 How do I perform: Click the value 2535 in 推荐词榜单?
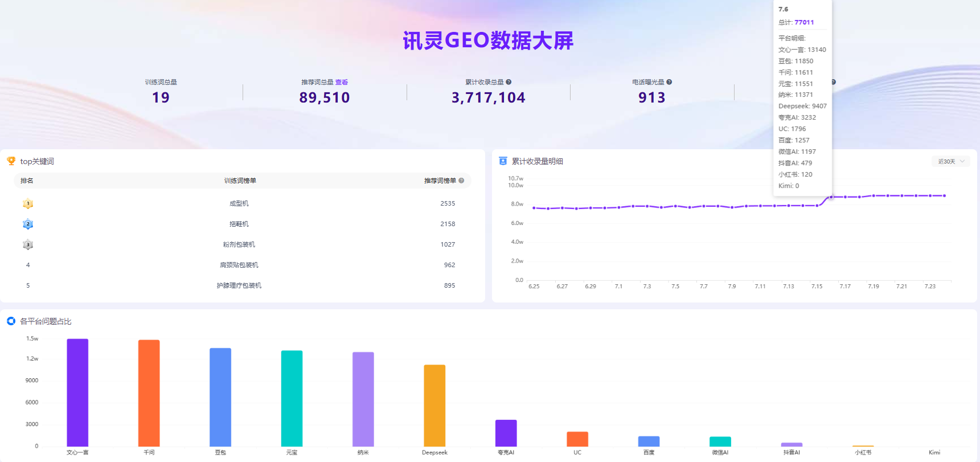coord(448,203)
